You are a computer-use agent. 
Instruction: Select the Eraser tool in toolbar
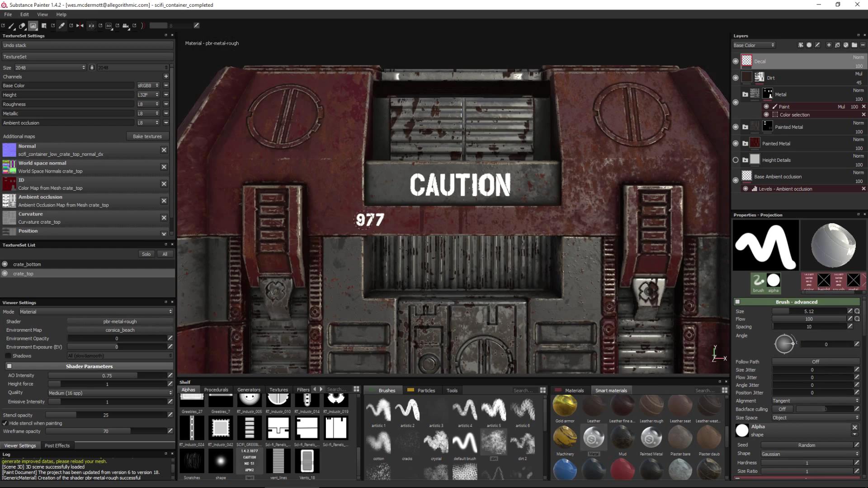click(x=22, y=26)
